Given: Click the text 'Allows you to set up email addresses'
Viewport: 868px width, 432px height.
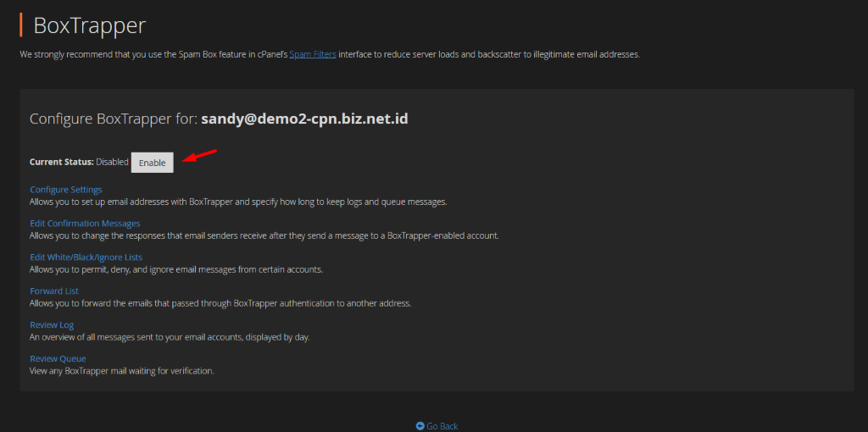Looking at the screenshot, I should pyautogui.click(x=238, y=202).
